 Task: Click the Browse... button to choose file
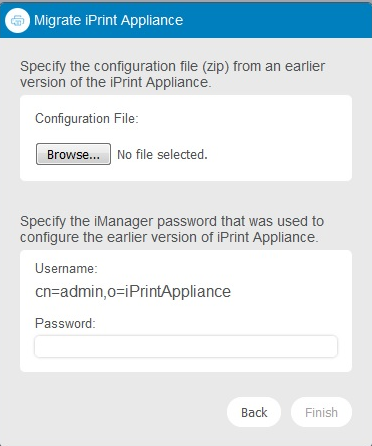(x=73, y=154)
